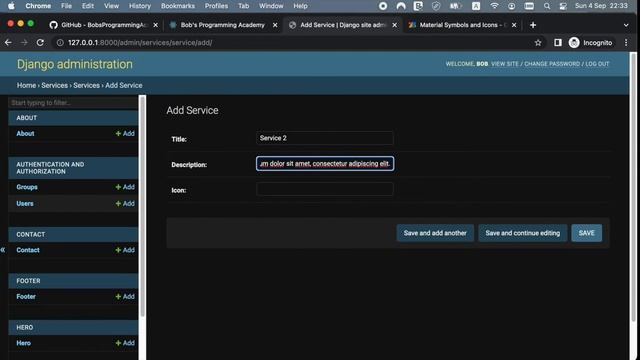Open the About model link in the sidebar

pyautogui.click(x=25, y=133)
